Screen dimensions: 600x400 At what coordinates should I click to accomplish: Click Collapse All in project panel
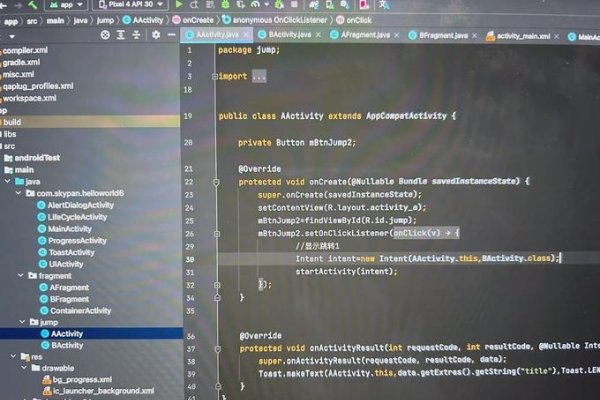point(136,35)
